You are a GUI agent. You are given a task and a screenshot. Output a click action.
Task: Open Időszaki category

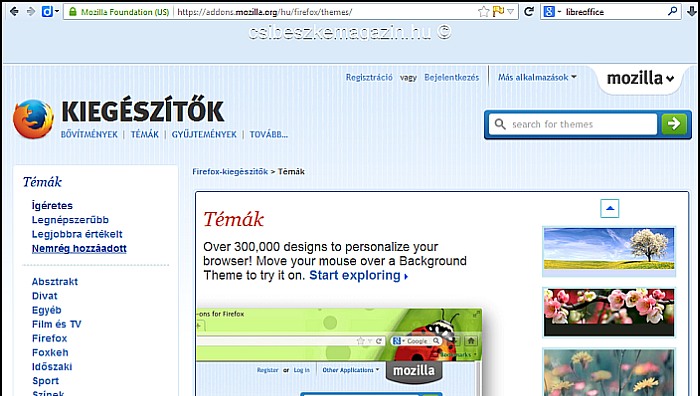(52, 367)
